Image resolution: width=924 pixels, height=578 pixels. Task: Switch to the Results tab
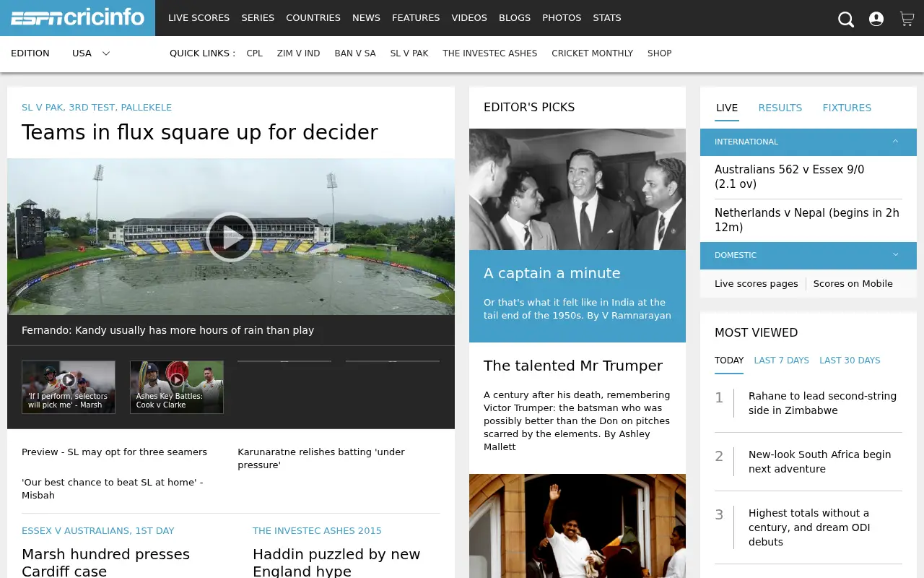point(780,108)
